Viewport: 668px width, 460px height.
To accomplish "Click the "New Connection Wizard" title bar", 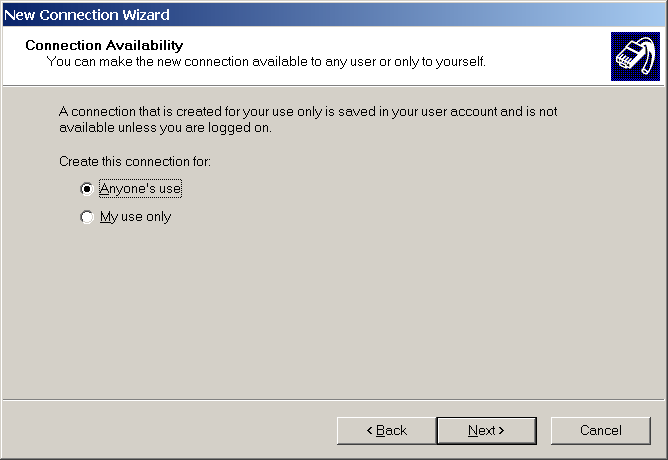I will pyautogui.click(x=88, y=14).
